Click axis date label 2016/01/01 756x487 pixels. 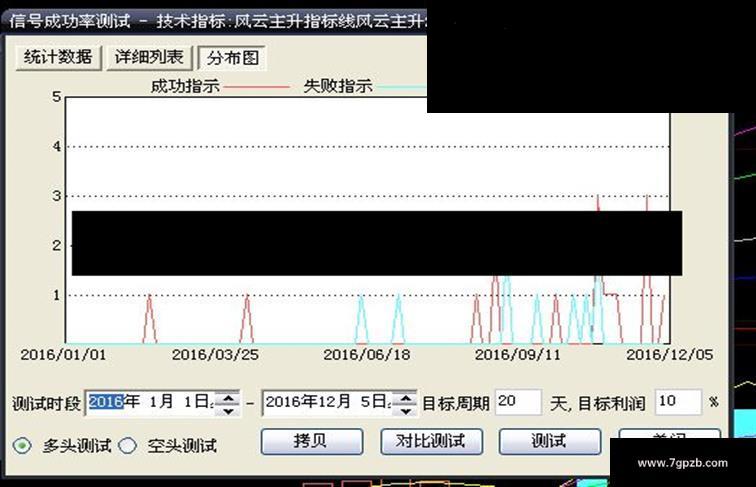(x=63, y=355)
